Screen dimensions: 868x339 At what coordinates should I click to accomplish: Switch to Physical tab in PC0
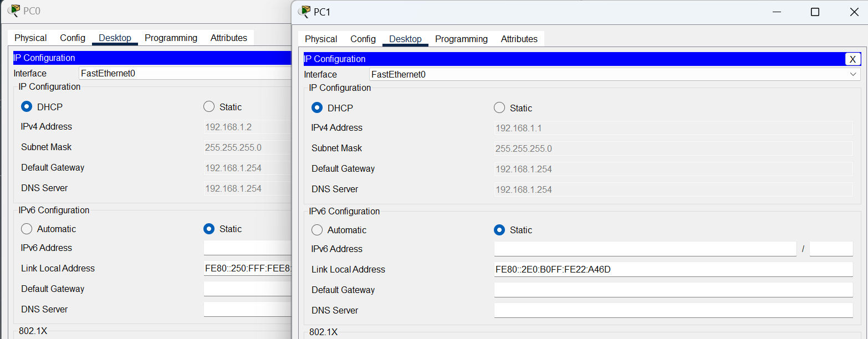click(x=30, y=38)
